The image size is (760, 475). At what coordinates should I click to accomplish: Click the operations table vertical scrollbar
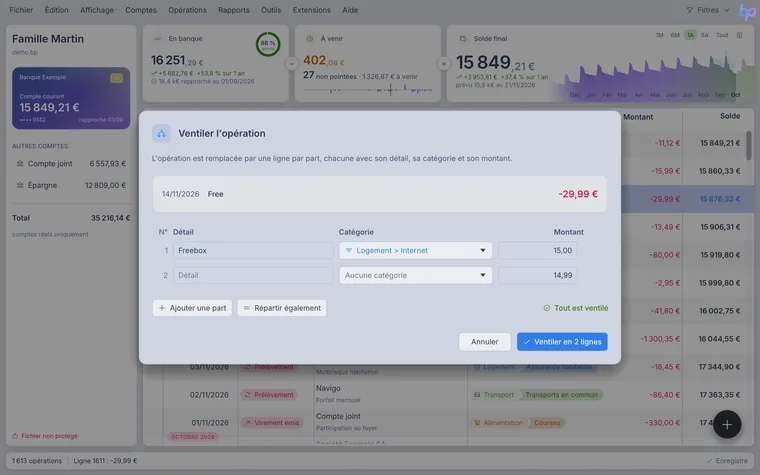pos(749,145)
